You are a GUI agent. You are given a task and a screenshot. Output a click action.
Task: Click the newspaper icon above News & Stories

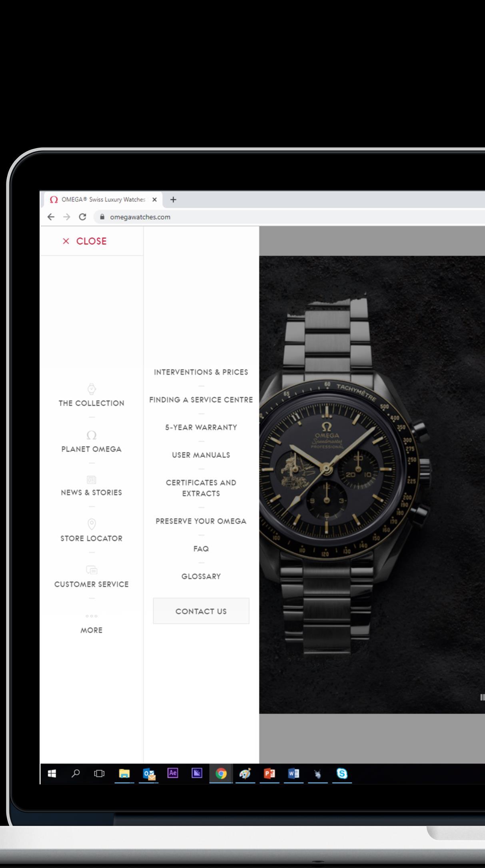92,479
